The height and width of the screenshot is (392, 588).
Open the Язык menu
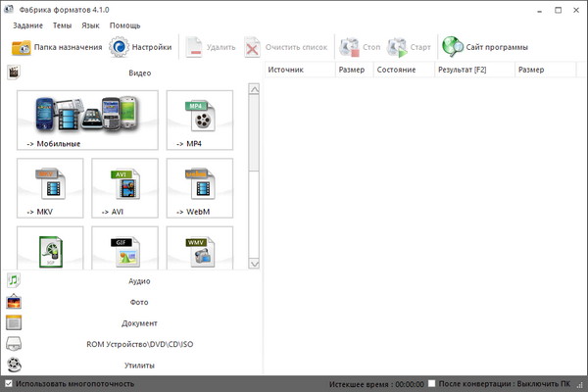point(90,24)
